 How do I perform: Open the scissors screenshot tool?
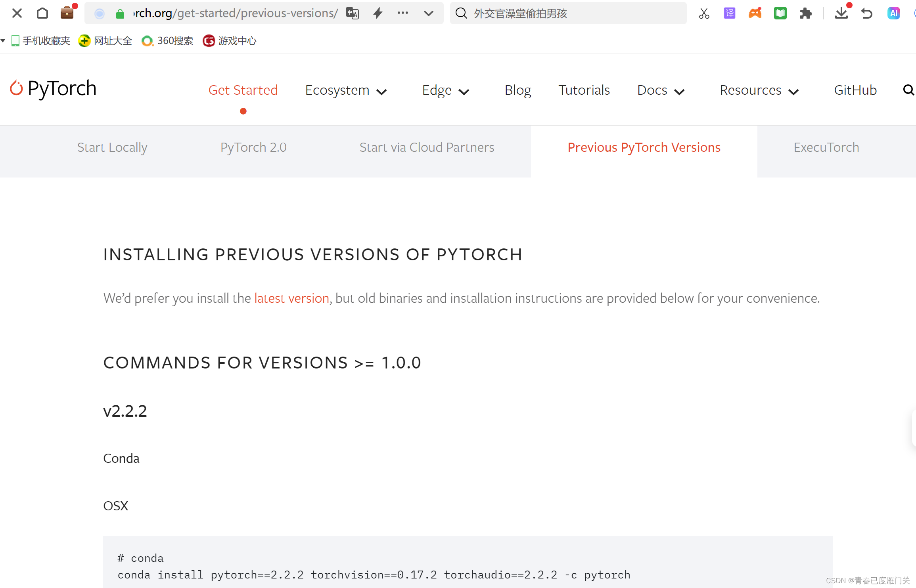coord(704,13)
